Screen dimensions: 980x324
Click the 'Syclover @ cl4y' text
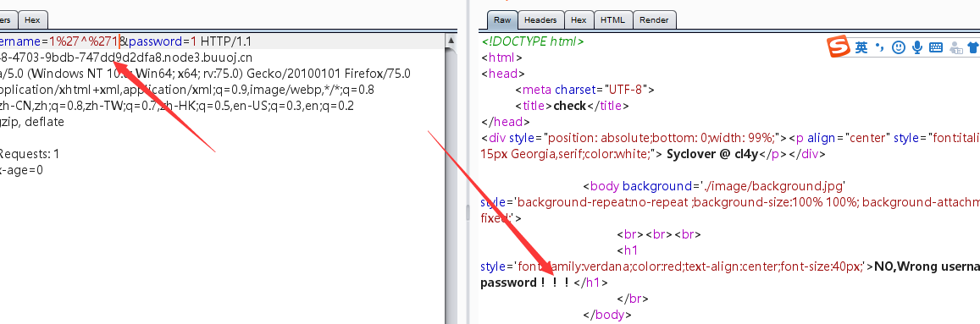pos(713,154)
